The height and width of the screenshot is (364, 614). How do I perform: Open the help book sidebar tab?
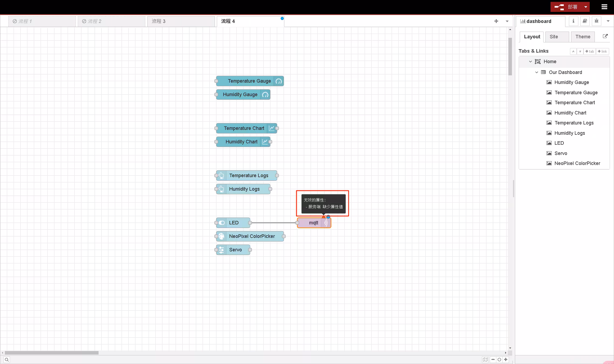click(585, 21)
